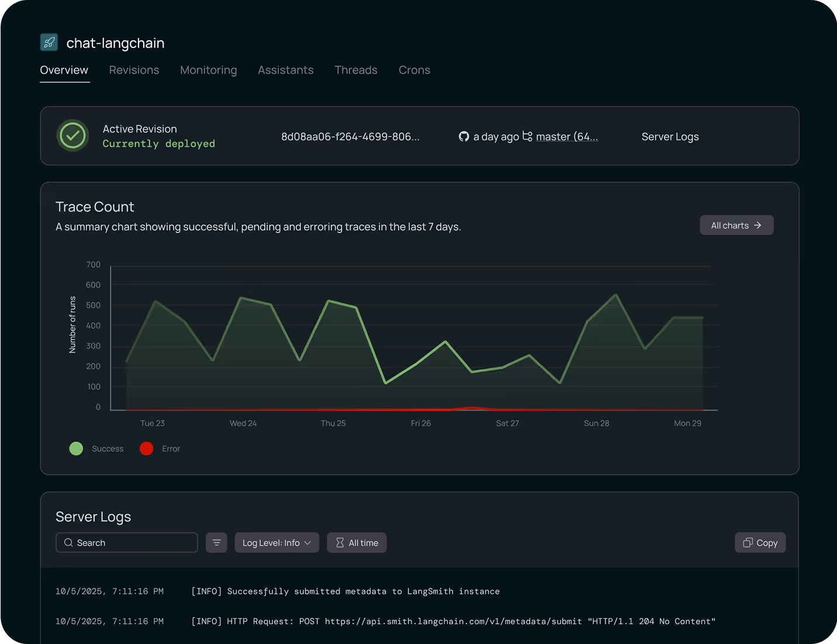This screenshot has width=837, height=644.
Task: Click the 'Sun 28' axis label
Action: (597, 423)
